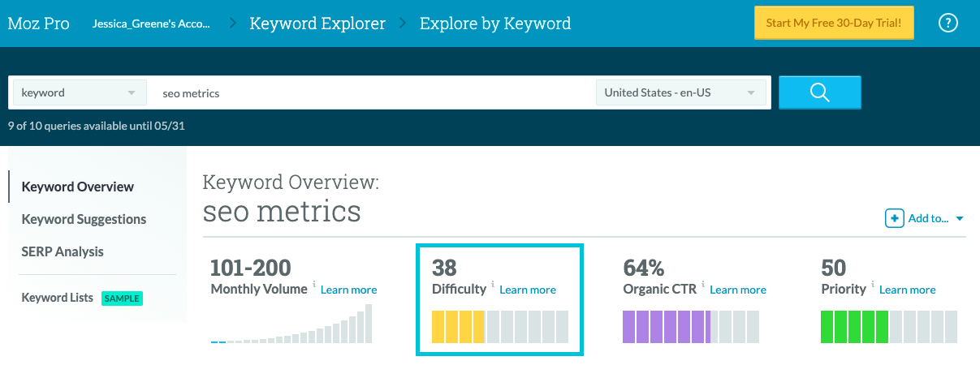Open the help question mark icon

pos(948,24)
